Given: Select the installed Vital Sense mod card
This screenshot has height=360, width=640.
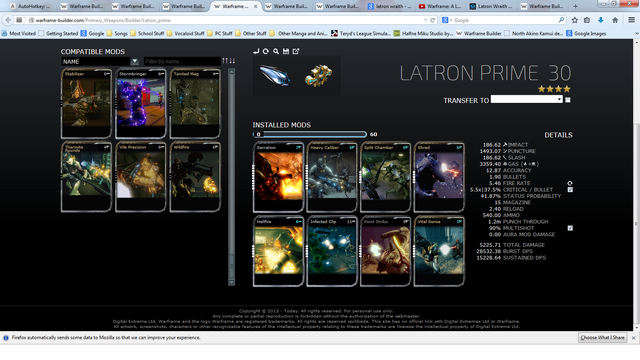Looking at the screenshot, I should (x=439, y=251).
